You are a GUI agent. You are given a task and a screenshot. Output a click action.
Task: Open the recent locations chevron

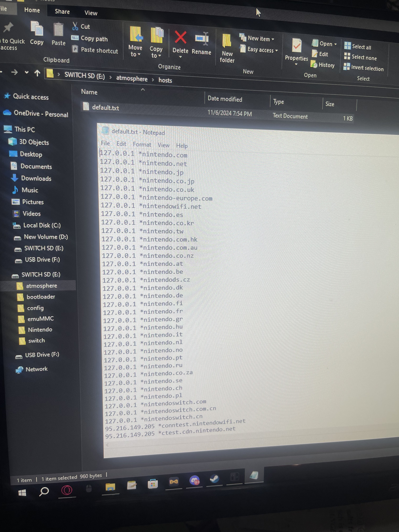pyautogui.click(x=27, y=72)
